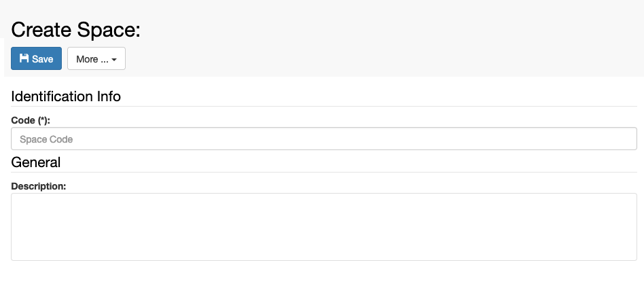Click the empty gray toolbar area beside More
644x286 pixels.
(382, 58)
